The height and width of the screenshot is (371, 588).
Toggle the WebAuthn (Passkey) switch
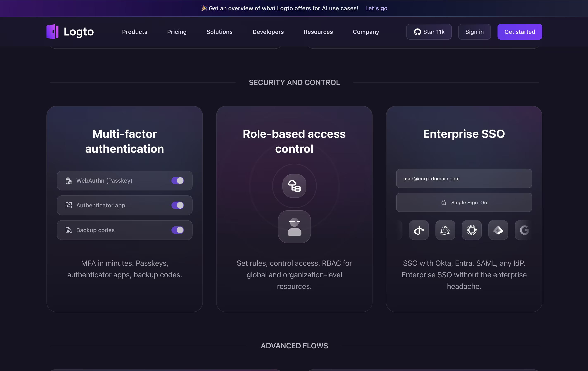[x=177, y=181]
